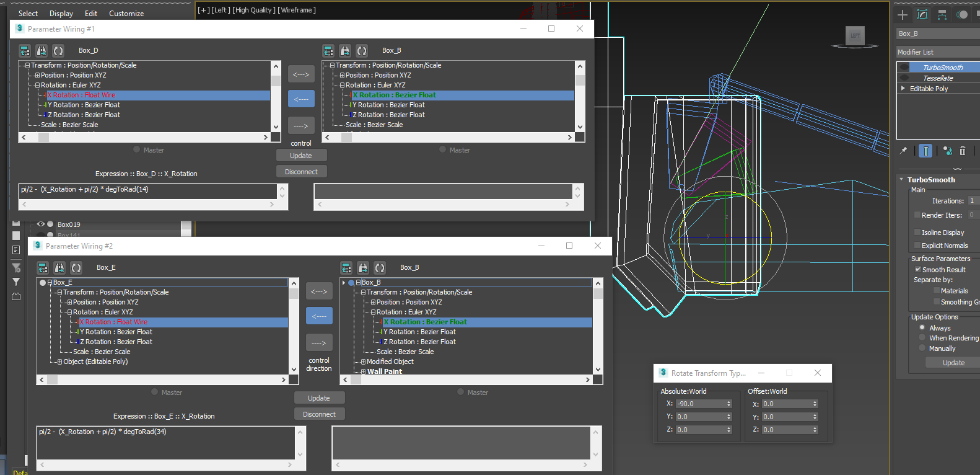Expand the Editable Poly stack entry
The image size is (980, 475).
(x=903, y=89)
